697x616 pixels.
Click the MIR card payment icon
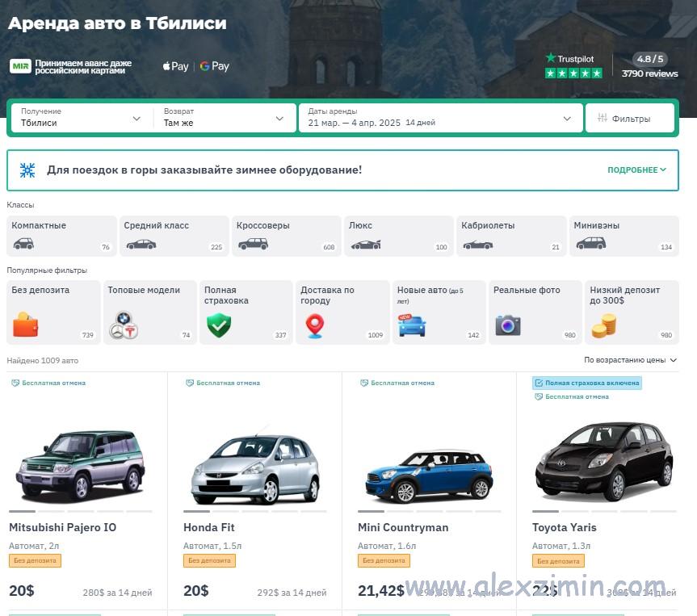20,66
